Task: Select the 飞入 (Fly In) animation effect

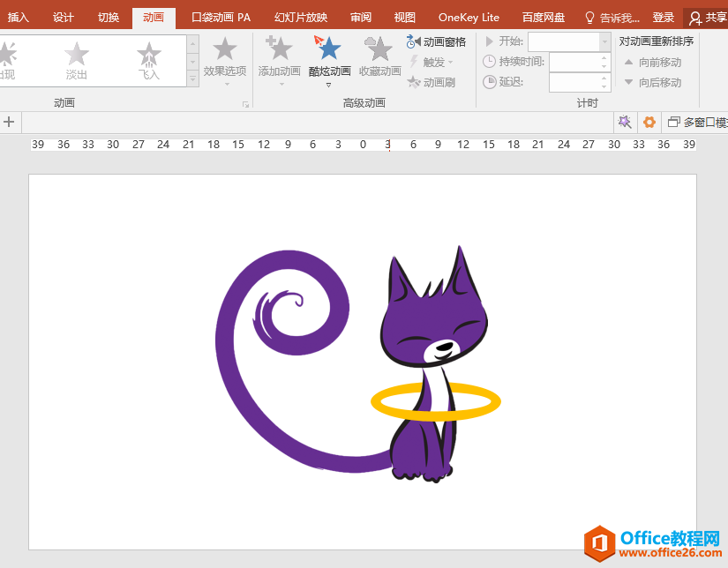Action: [x=149, y=61]
